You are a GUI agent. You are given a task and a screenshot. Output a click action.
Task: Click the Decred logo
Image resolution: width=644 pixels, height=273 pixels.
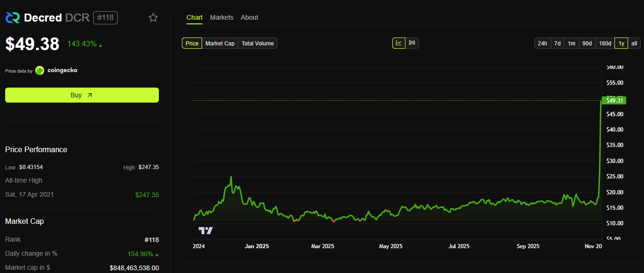tap(13, 17)
